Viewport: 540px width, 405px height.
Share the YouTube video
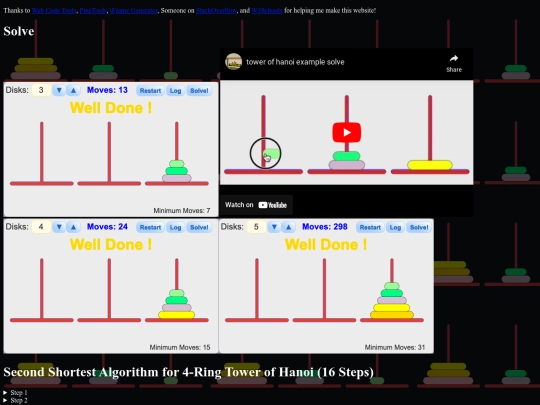[454, 63]
